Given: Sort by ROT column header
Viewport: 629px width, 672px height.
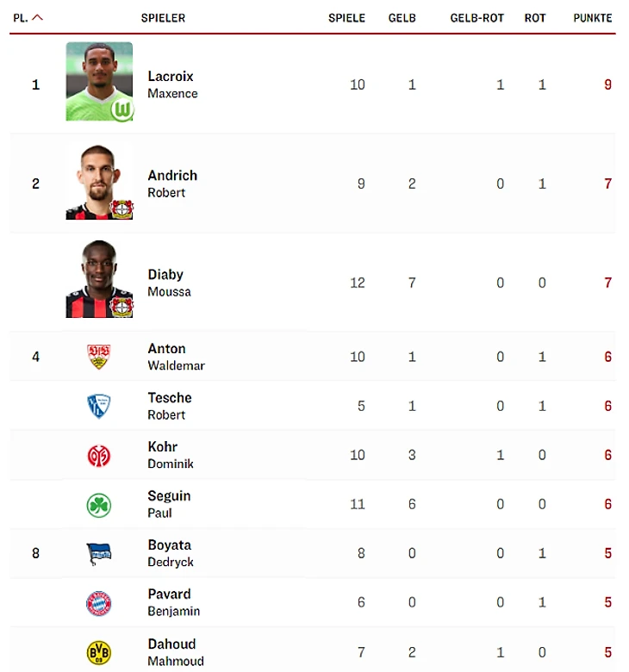Looking at the screenshot, I should pos(535,18).
